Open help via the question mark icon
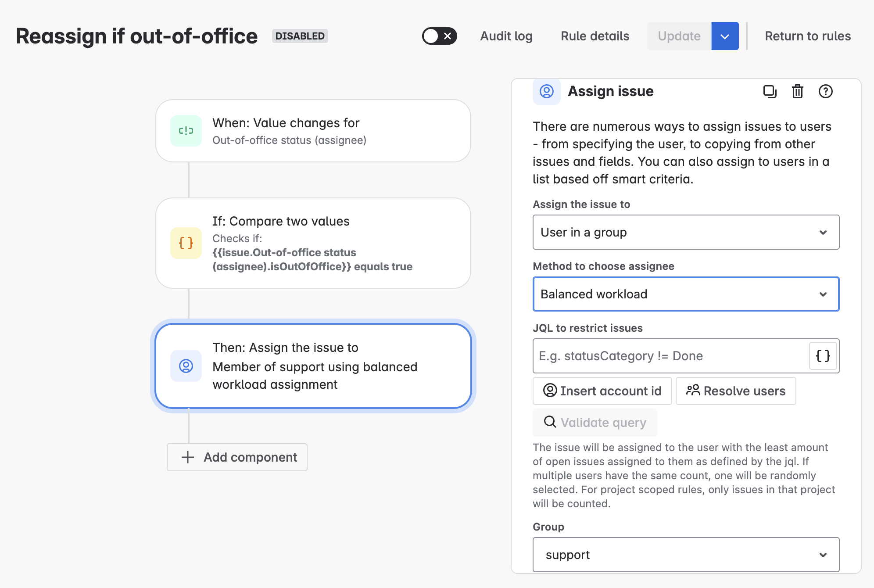Image resolution: width=874 pixels, height=588 pixels. [825, 91]
